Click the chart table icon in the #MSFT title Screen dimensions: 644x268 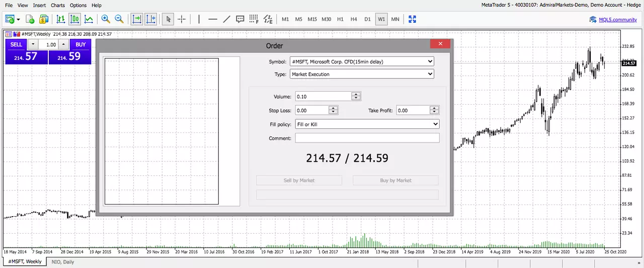point(9,34)
